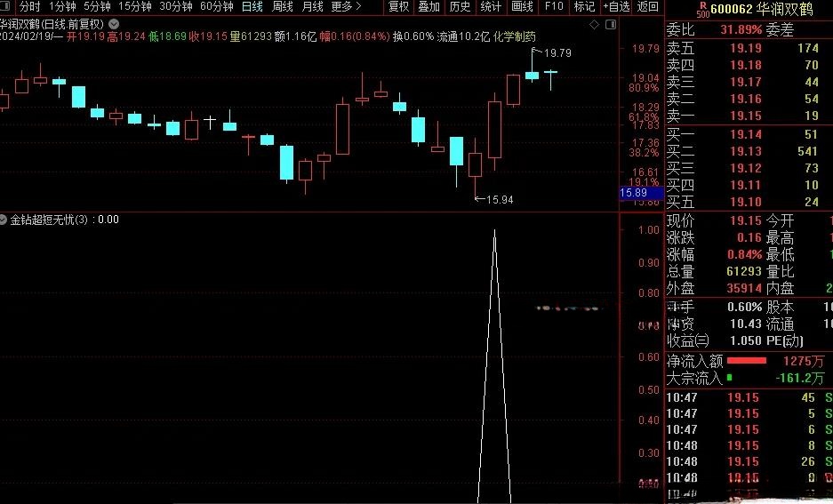Add stock via +自选 button
Viewport: 833px width, 504px height.
(615, 6)
